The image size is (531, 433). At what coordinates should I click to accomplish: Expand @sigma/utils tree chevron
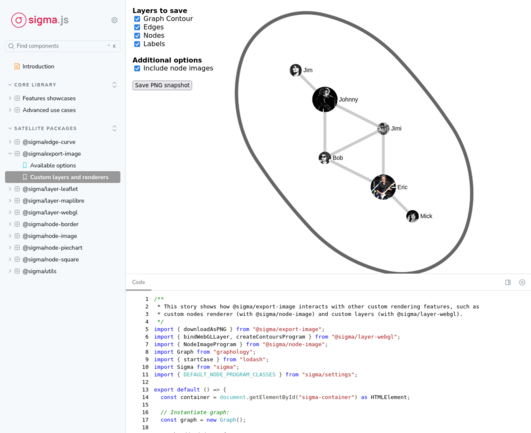10,271
